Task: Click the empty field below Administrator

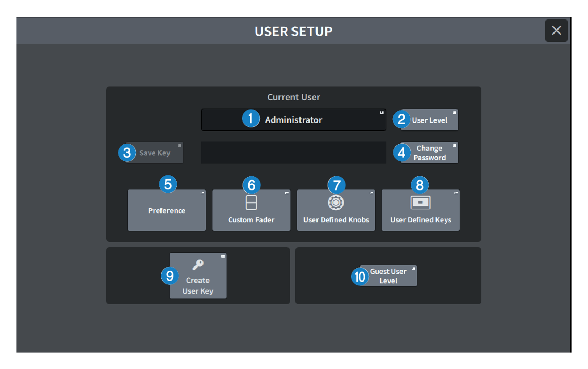Action: click(x=293, y=153)
